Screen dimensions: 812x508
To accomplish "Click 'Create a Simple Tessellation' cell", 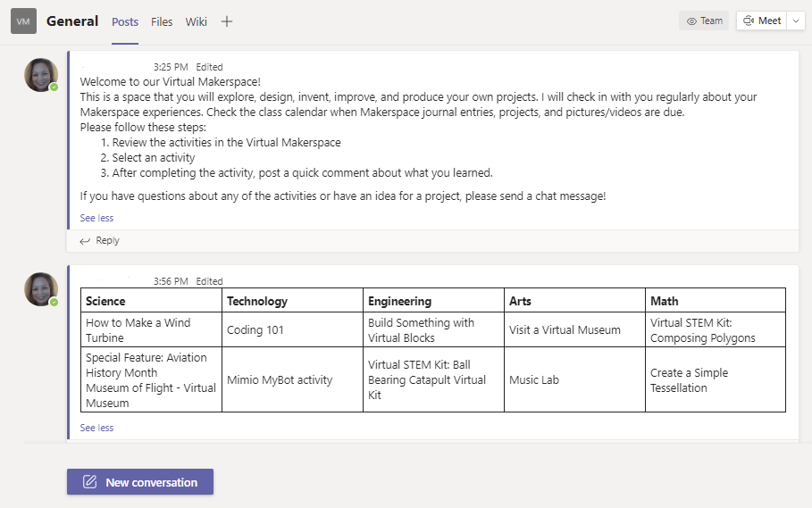I will click(716, 379).
